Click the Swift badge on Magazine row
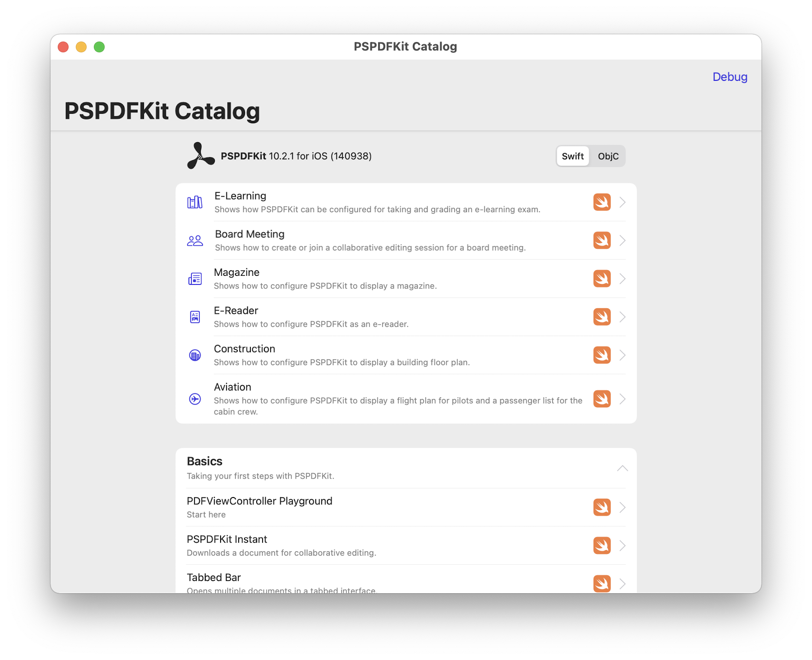 (602, 279)
